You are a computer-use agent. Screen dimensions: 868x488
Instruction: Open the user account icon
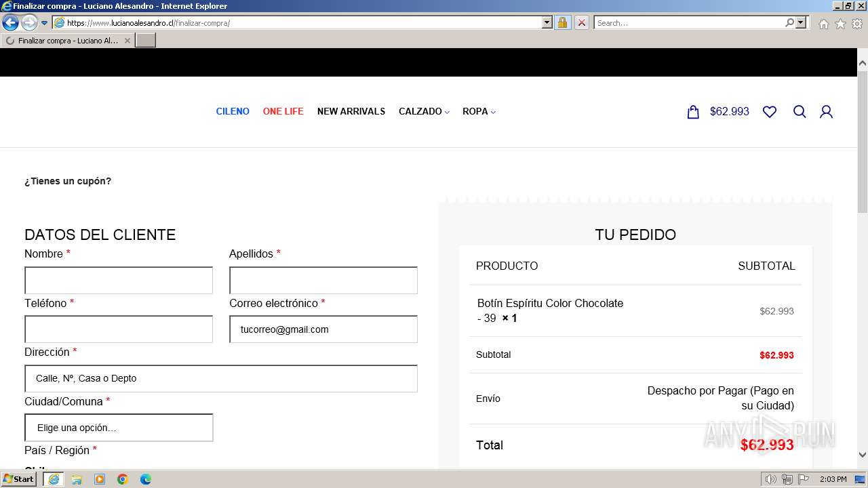(826, 112)
